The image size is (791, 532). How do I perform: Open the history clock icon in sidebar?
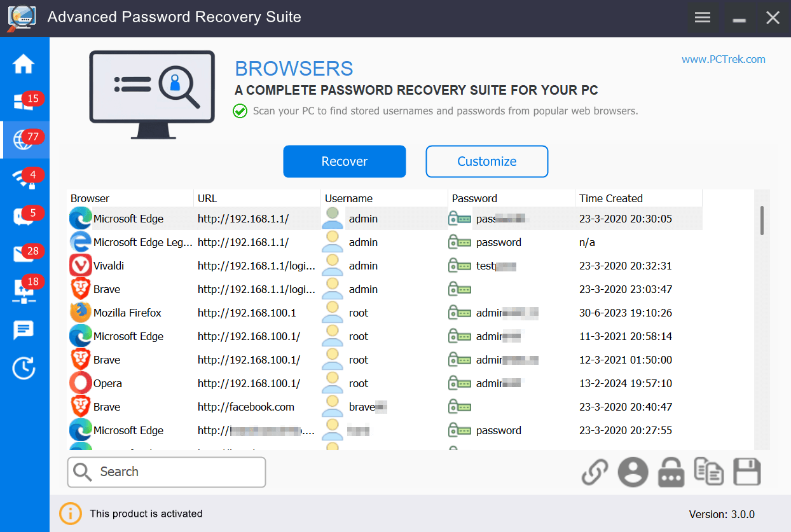click(24, 368)
